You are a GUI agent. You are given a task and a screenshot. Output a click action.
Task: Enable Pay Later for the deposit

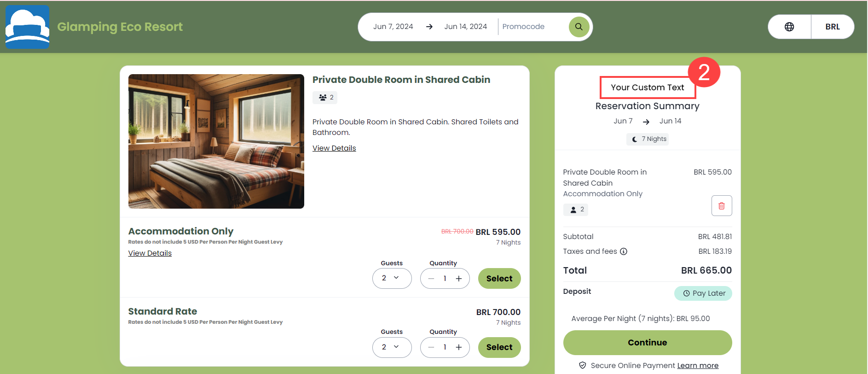(x=703, y=293)
